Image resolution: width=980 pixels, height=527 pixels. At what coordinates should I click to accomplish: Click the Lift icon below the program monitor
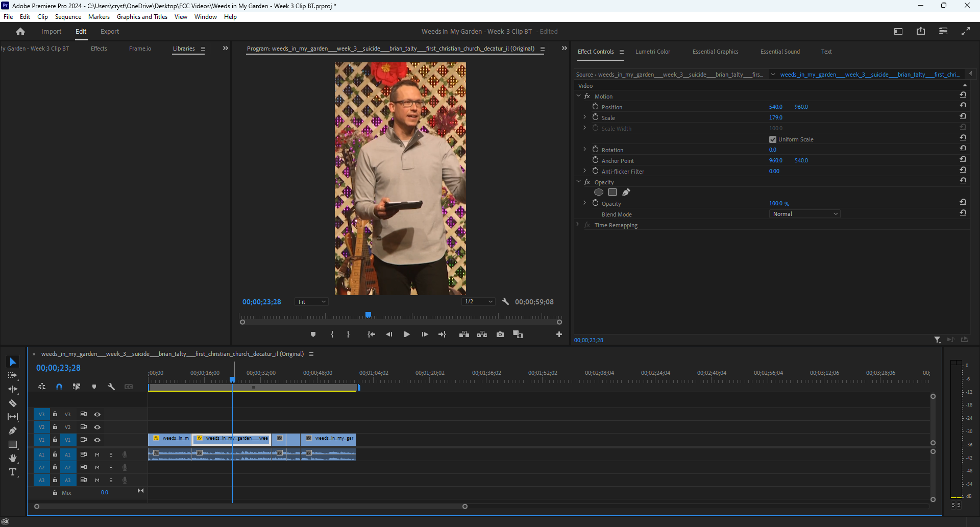463,334
